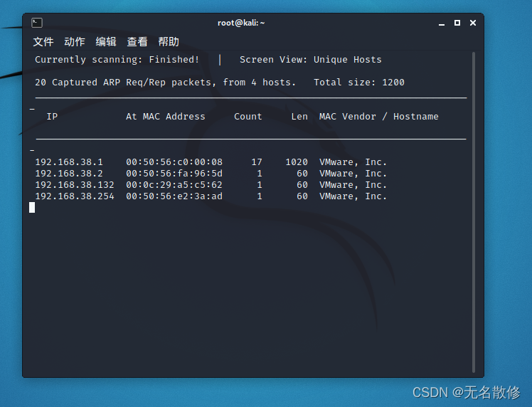
Task: Open the 帮助 menu
Action: click(169, 41)
